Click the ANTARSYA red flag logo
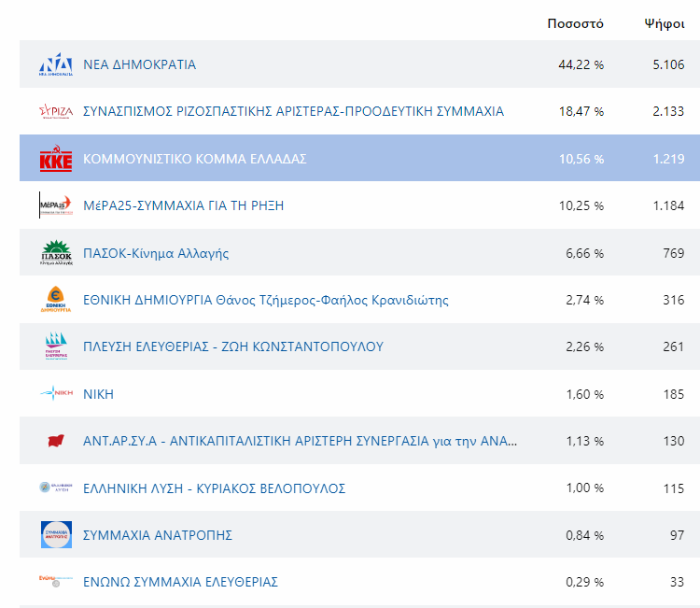Screen dimensions: 700x608 pyautogui.click(x=55, y=441)
